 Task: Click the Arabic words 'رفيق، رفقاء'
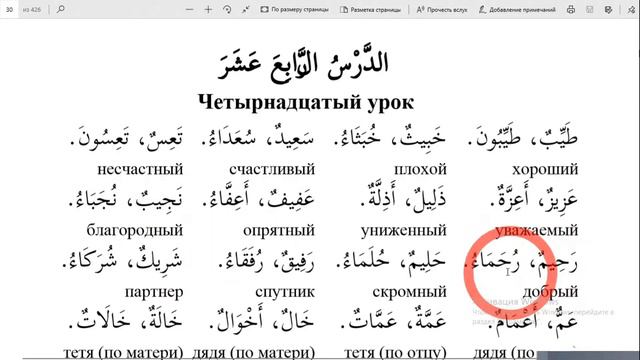coord(266,260)
